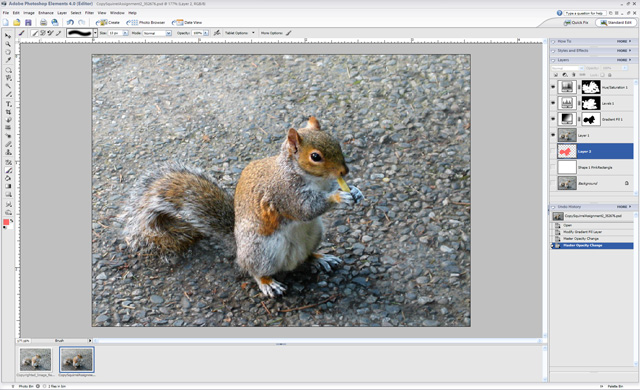Open the Photo Browser

146,22
